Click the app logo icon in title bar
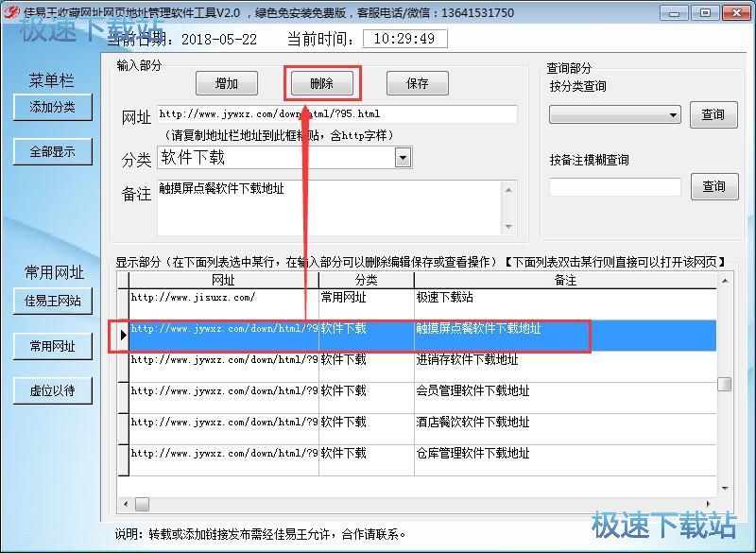Screen dimensions: 756x553 (x=10, y=12)
